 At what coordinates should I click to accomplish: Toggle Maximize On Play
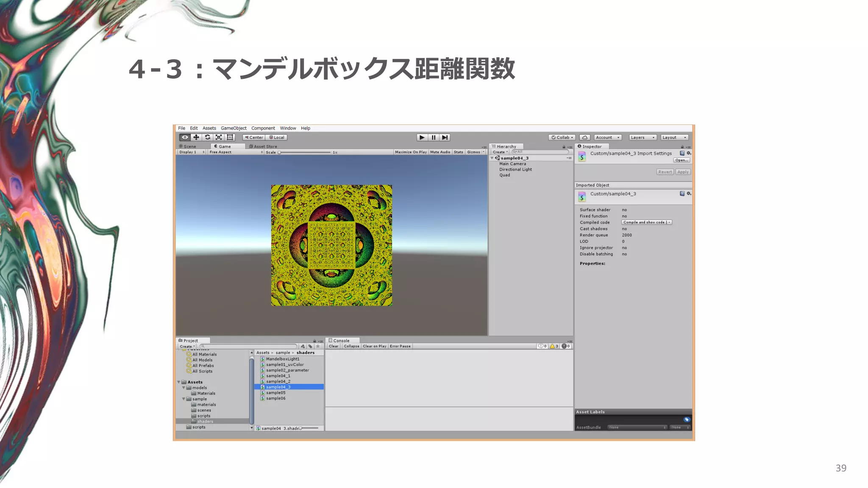click(411, 152)
